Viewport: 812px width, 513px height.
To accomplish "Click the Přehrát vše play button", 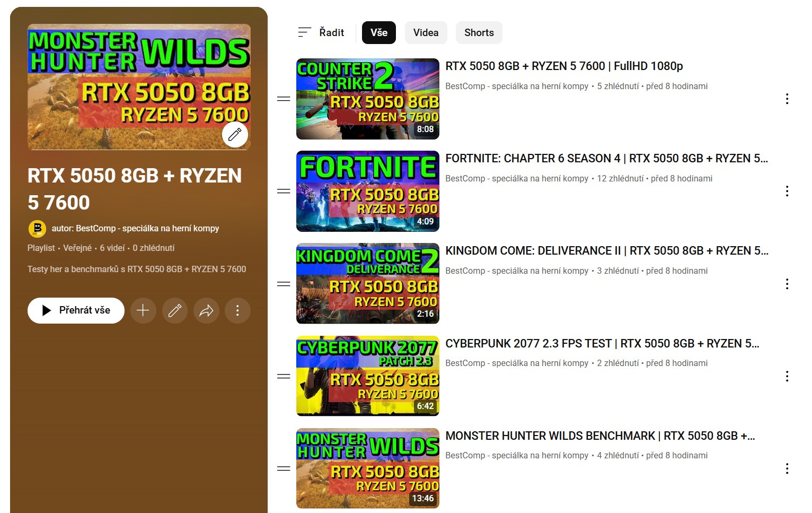I will 76,310.
